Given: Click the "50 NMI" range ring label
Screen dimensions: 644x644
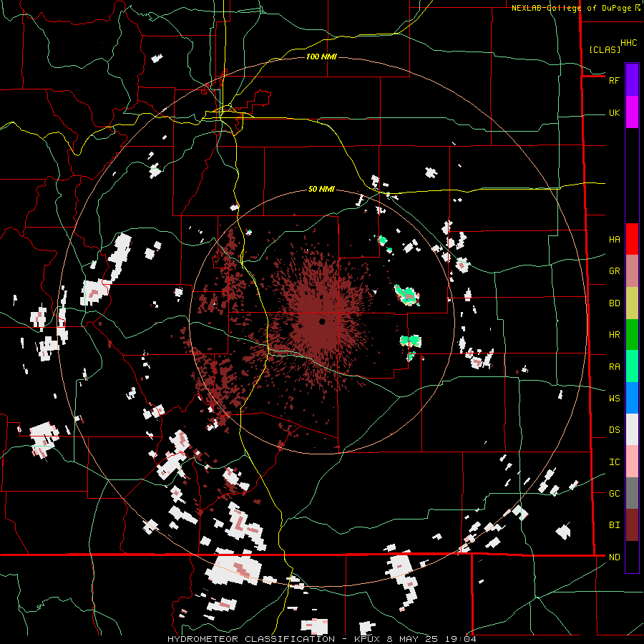Looking at the screenshot, I should [321, 190].
